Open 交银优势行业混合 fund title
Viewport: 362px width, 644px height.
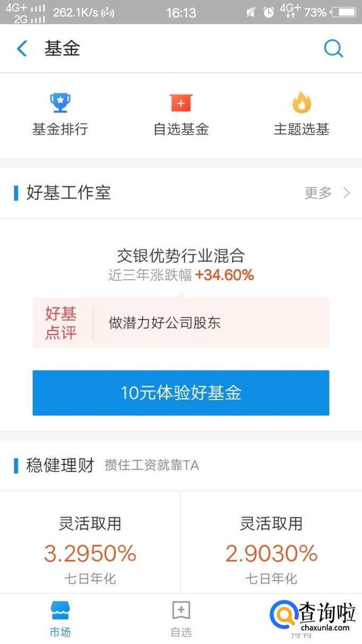pos(180,256)
